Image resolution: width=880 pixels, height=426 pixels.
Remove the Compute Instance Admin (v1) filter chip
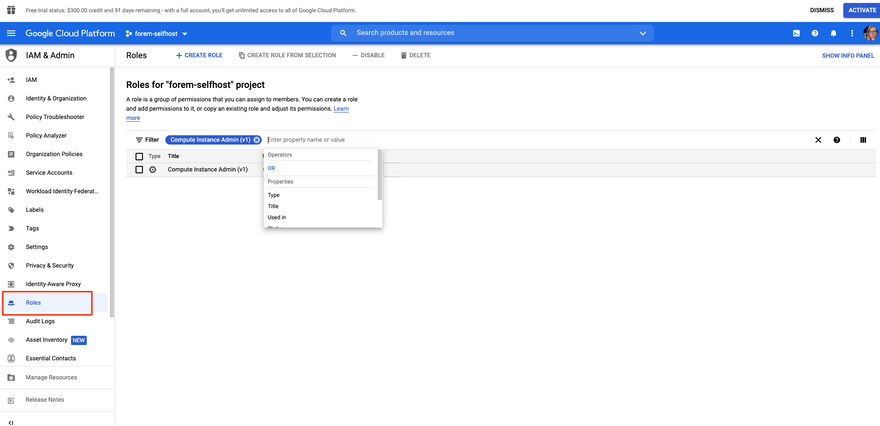(256, 140)
